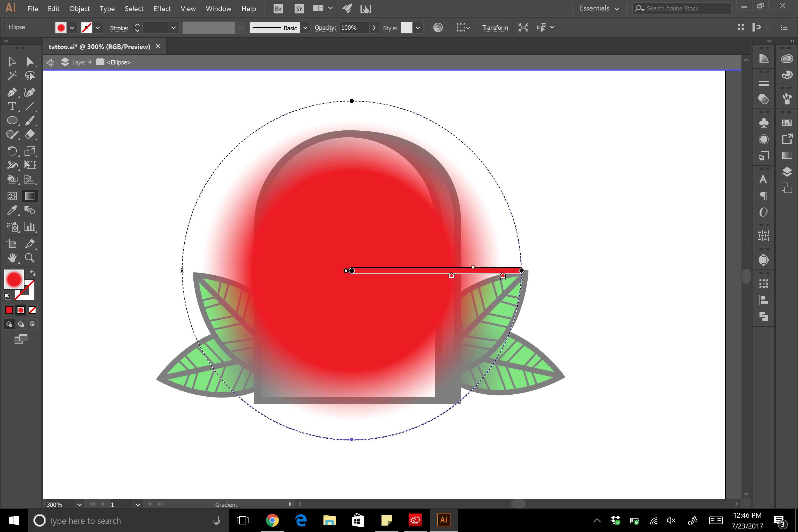Set paint mode to Gradient

(21, 310)
